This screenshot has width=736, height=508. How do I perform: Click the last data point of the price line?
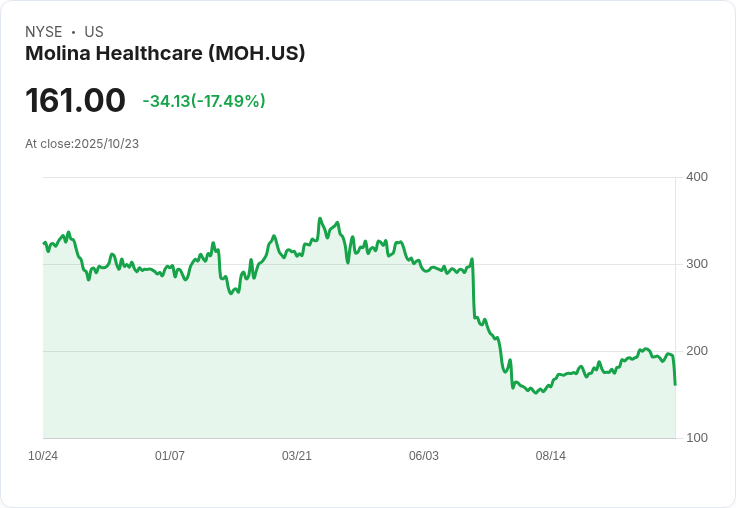pos(675,384)
